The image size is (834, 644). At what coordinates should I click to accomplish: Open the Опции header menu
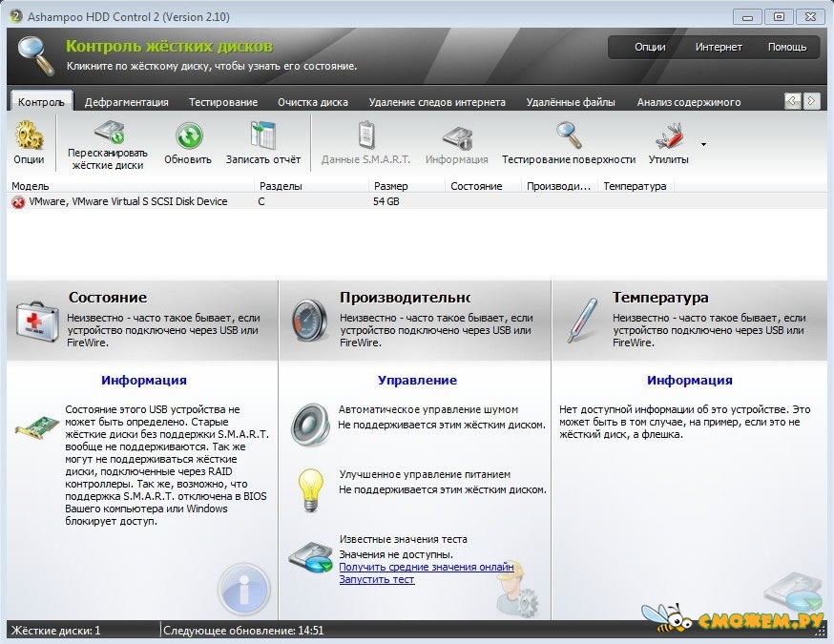650,47
